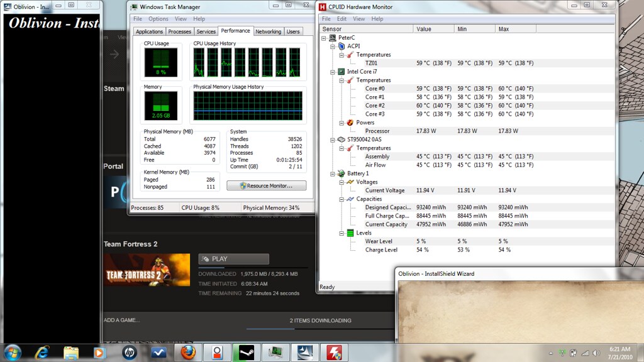Switch to the Users tab in Task Manager
The height and width of the screenshot is (362, 644).
[293, 31]
